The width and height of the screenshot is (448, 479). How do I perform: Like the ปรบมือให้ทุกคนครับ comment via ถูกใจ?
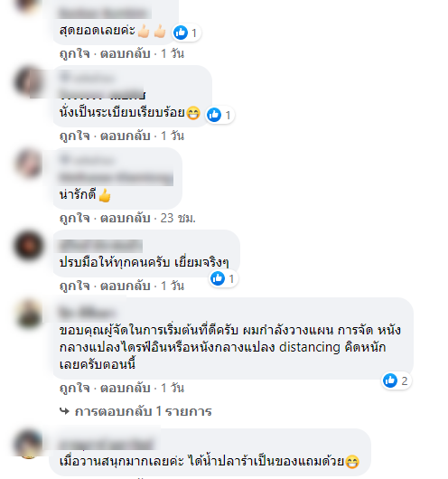click(x=74, y=286)
